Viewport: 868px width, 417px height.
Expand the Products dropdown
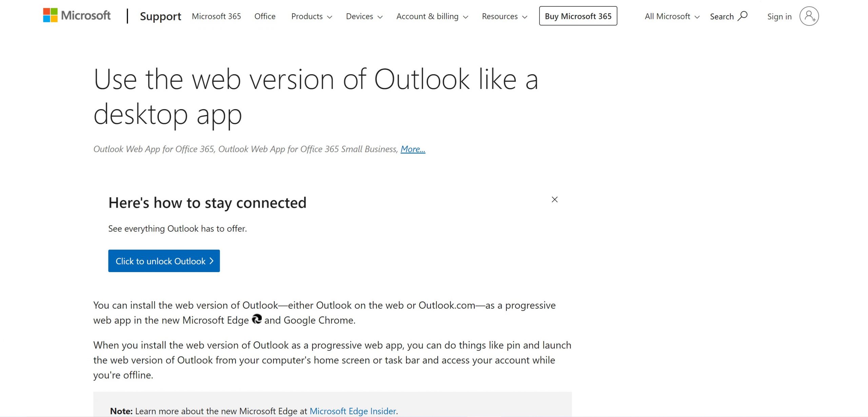click(312, 16)
